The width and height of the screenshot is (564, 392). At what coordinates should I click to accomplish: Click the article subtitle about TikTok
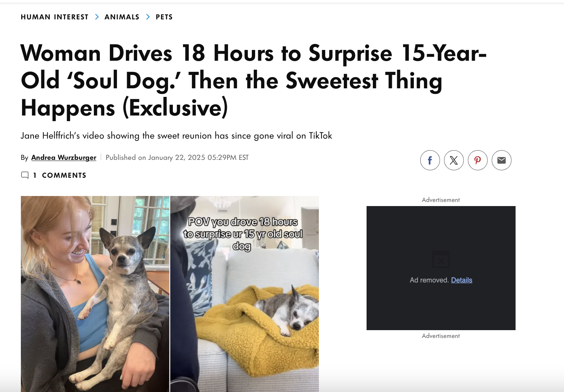[x=176, y=136]
